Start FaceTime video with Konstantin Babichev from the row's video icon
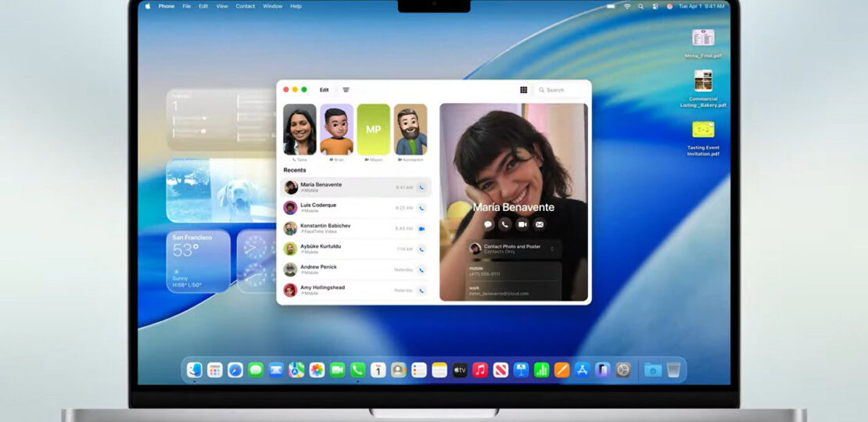868x422 pixels. click(421, 228)
